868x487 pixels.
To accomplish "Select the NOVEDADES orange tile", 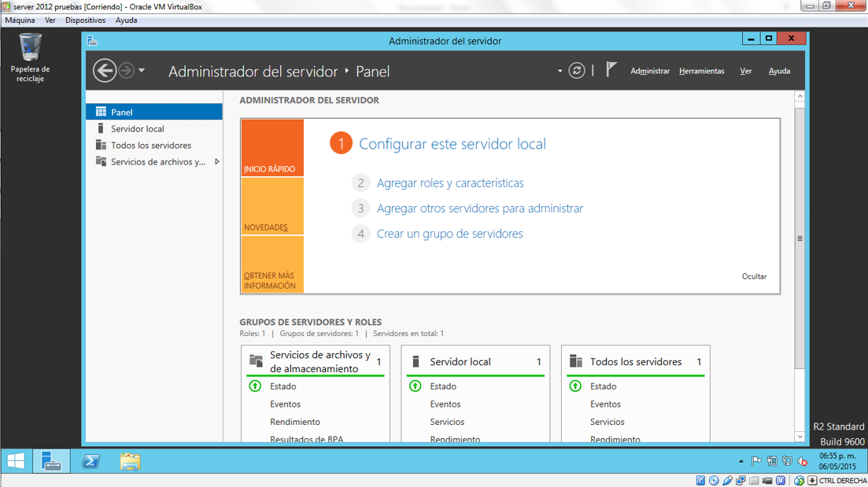I will point(272,207).
